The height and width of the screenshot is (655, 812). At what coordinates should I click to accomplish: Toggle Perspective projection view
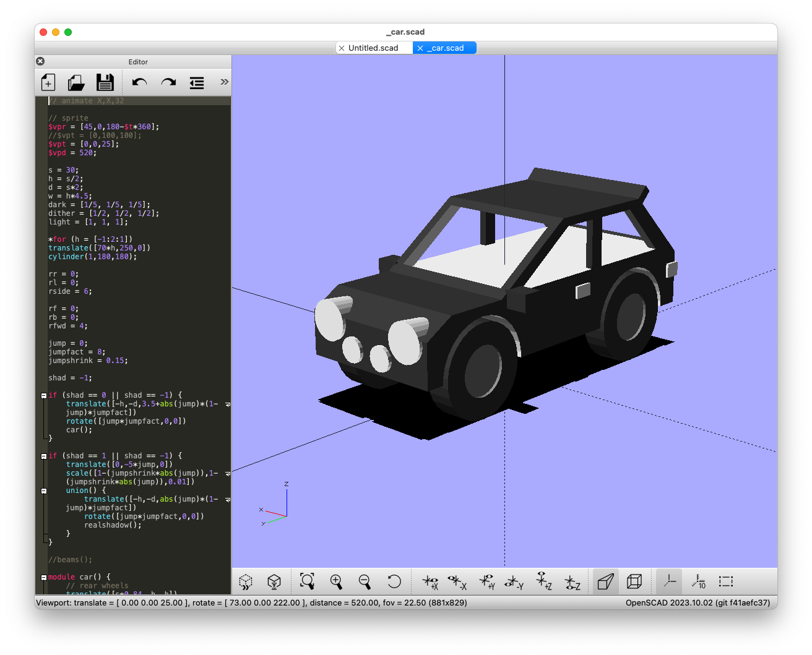tap(605, 581)
